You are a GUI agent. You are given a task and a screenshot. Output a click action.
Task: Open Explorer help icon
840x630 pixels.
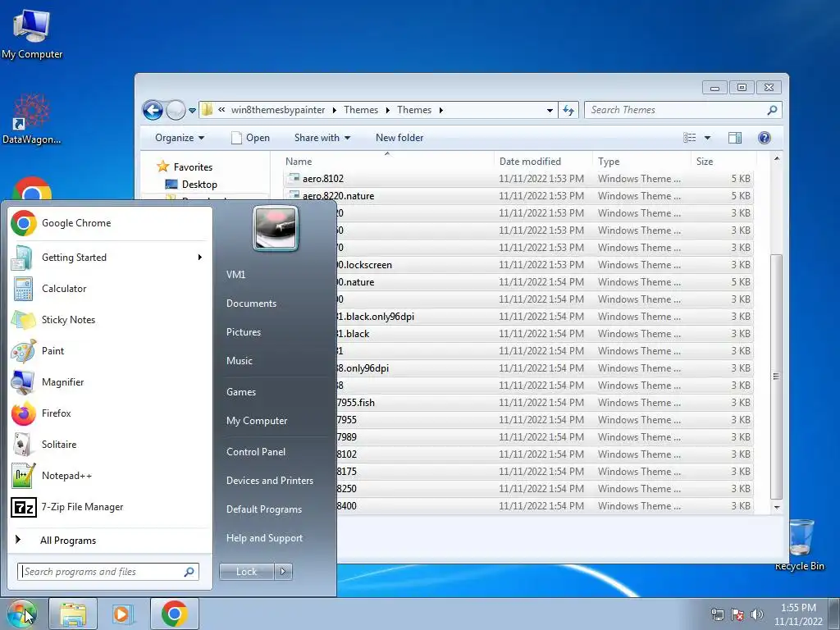765,138
